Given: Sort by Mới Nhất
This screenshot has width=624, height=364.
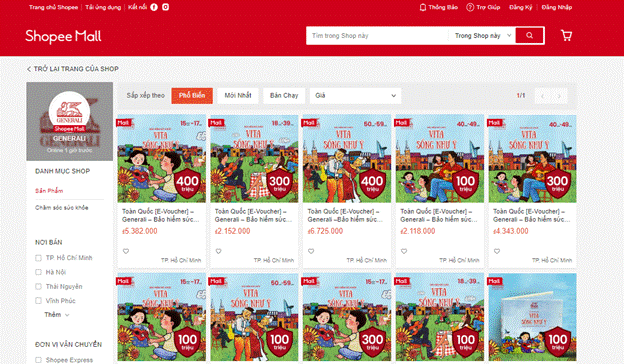Looking at the screenshot, I should [238, 95].
